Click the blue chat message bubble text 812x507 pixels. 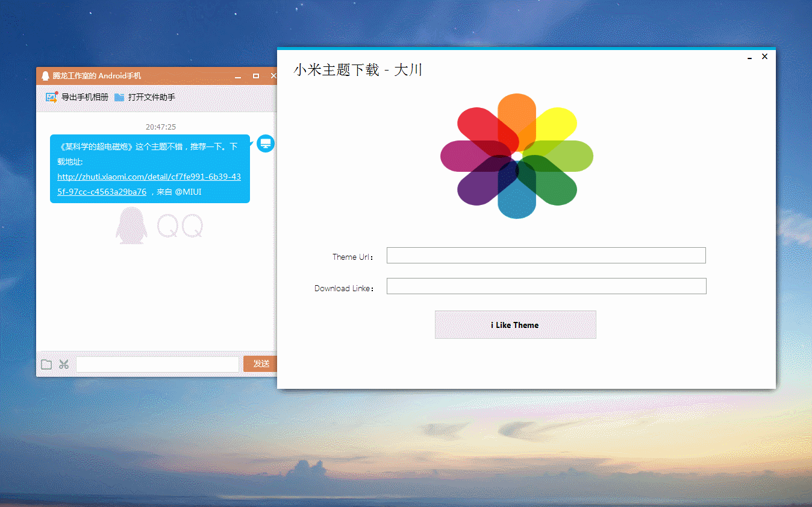pos(149,169)
